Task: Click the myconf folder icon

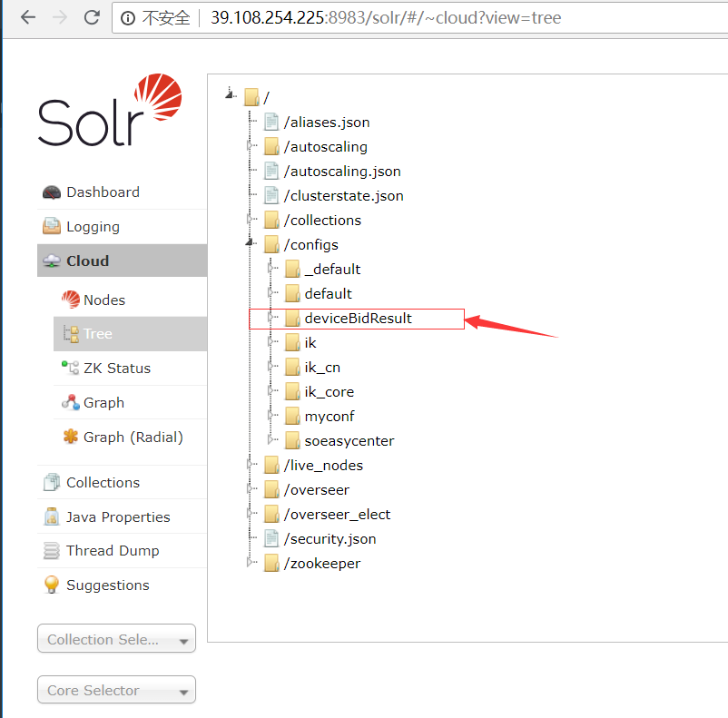Action: point(292,416)
